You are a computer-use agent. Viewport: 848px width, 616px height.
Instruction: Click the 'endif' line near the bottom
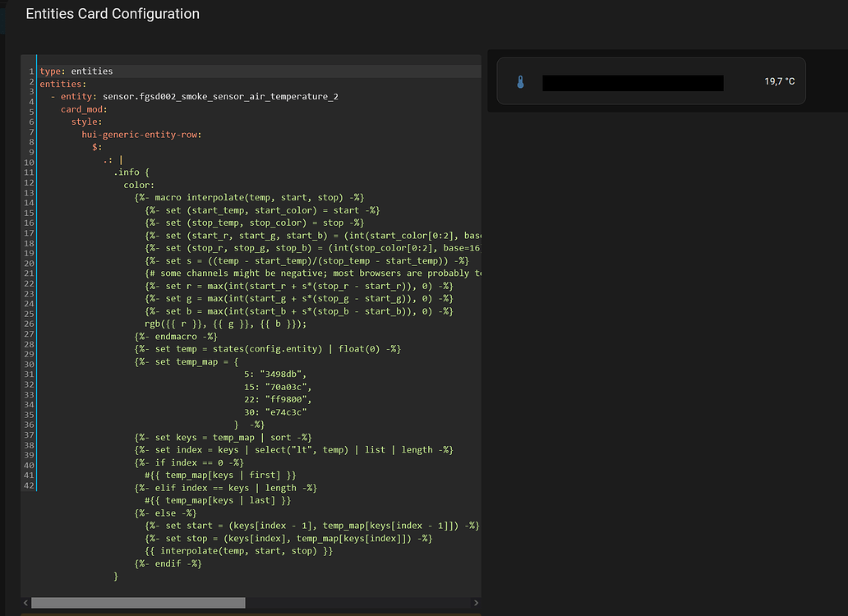168,563
